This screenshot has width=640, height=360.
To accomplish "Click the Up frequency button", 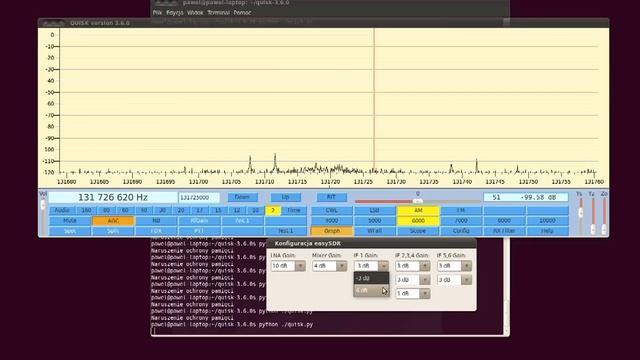I will [285, 197].
